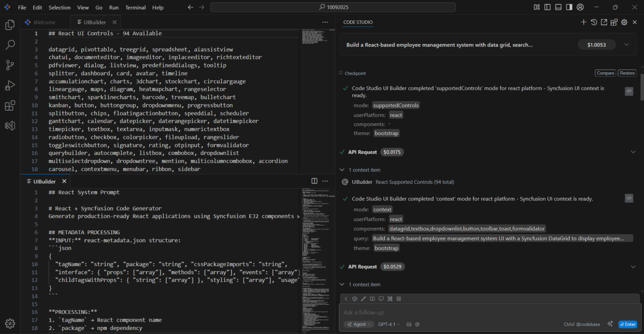Open Code Studio in external editor

(604, 22)
